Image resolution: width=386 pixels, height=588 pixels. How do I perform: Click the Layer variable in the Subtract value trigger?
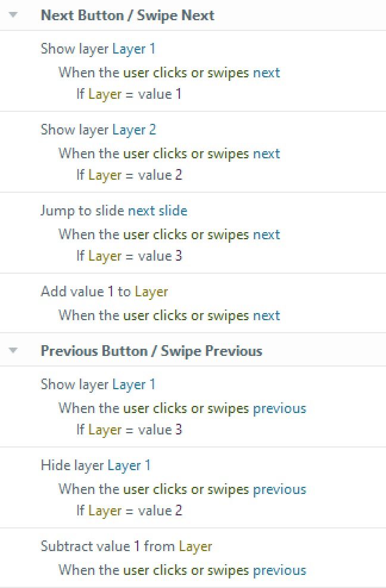(x=195, y=546)
